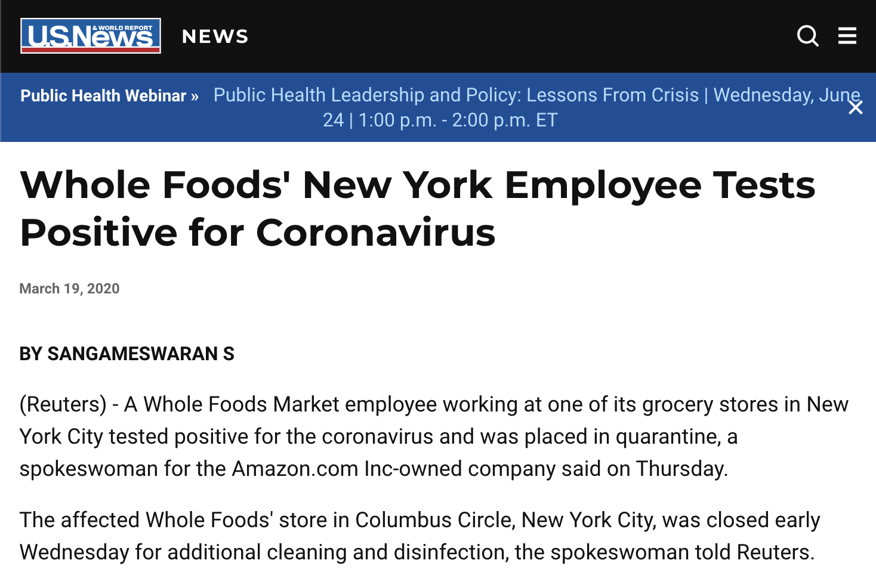The width and height of the screenshot is (876, 588).
Task: Open the search magnifier icon
Action: point(808,36)
